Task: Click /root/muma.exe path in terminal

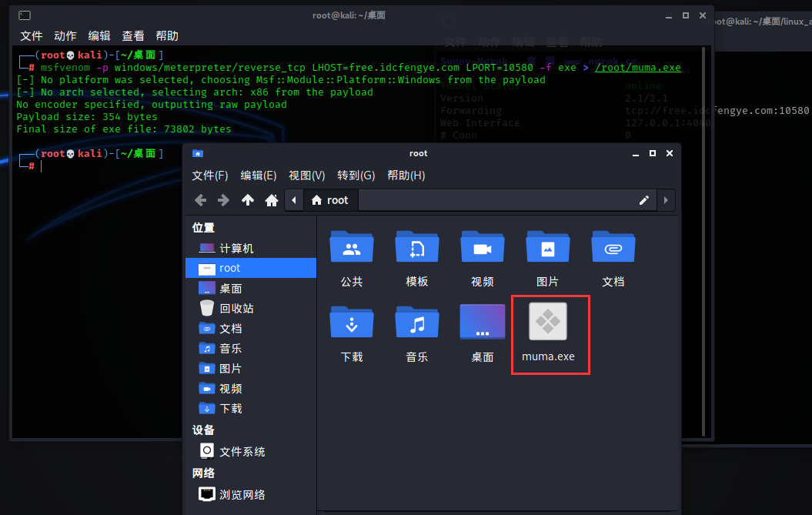Action: tap(637, 67)
